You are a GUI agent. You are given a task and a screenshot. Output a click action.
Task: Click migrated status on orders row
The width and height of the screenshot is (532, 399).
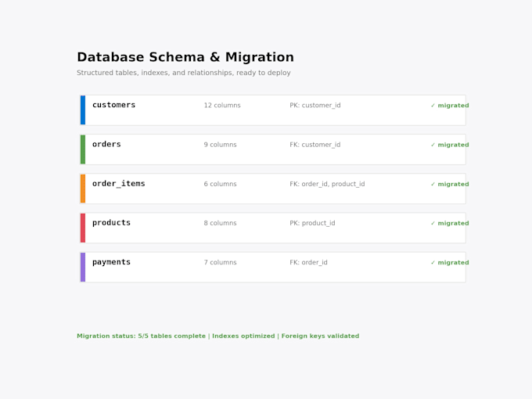(450, 145)
